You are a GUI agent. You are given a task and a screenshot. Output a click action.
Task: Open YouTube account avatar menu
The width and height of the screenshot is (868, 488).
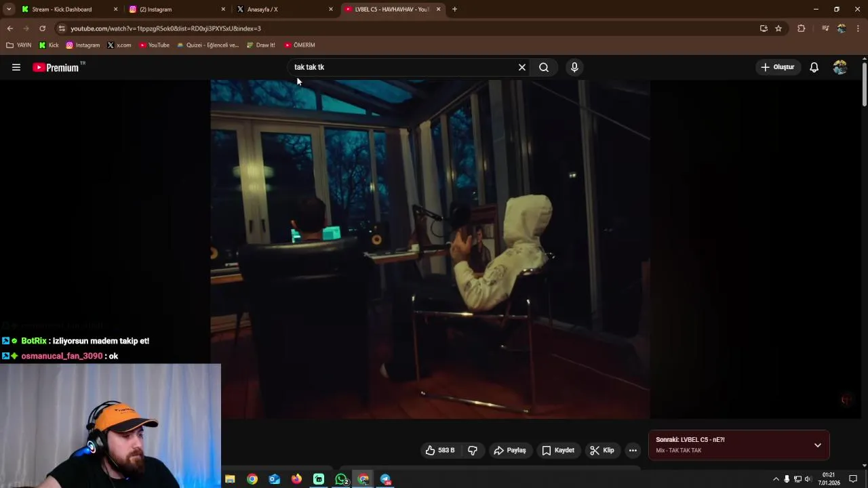[840, 67]
